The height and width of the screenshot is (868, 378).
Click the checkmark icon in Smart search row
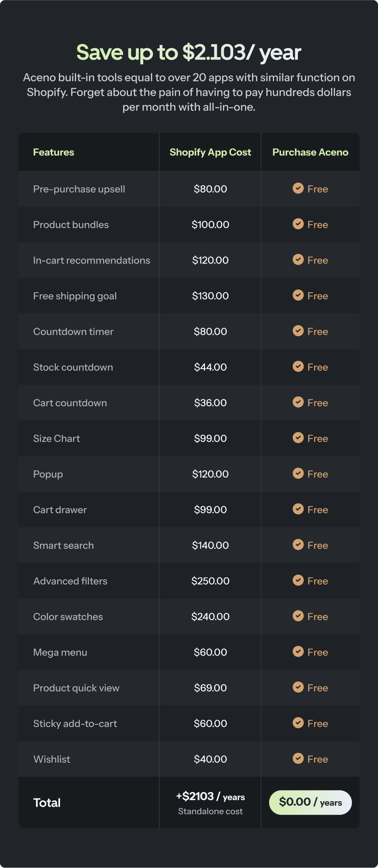298,545
